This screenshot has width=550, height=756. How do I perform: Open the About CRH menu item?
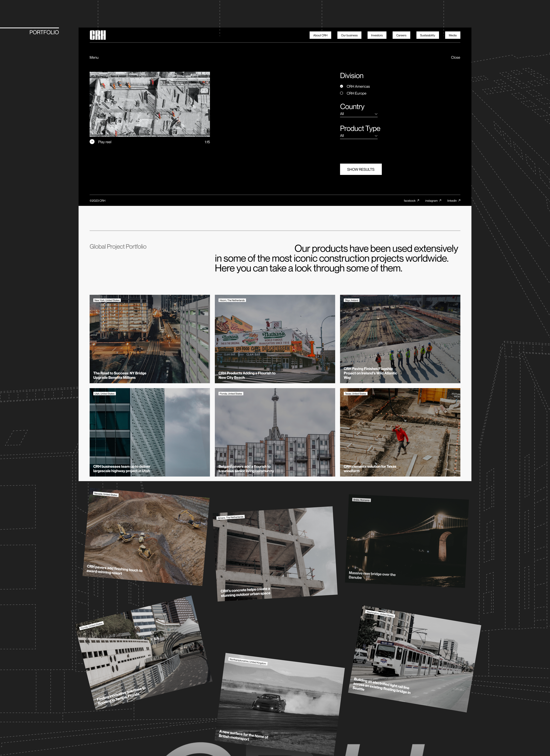[320, 35]
